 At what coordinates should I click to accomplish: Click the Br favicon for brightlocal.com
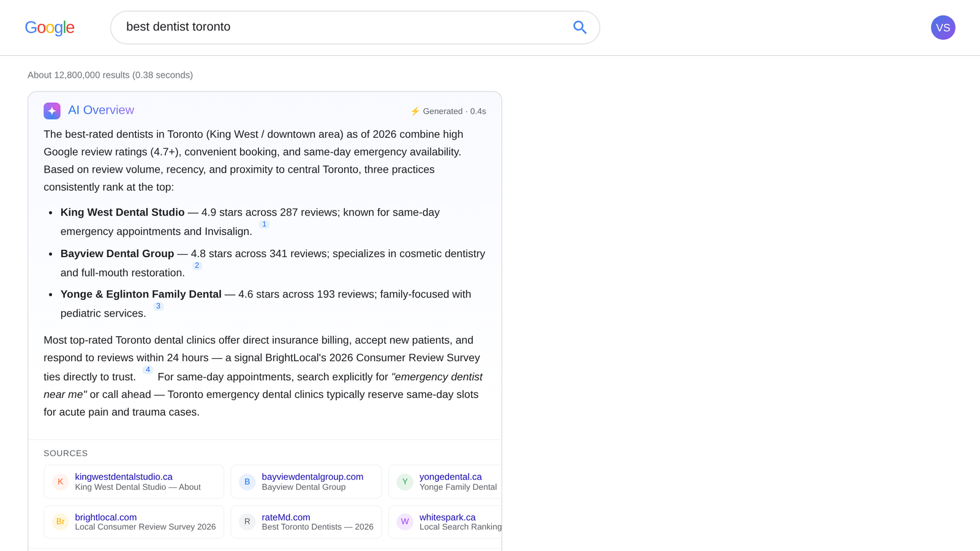(x=60, y=522)
